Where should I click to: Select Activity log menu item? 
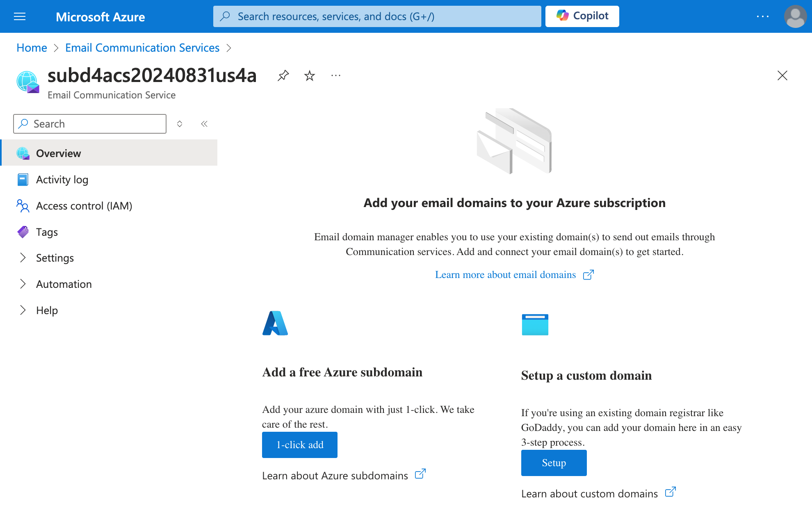(x=62, y=179)
